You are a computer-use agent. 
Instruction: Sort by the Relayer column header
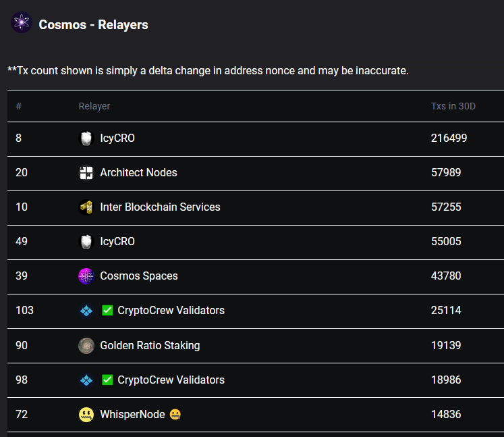(x=94, y=106)
